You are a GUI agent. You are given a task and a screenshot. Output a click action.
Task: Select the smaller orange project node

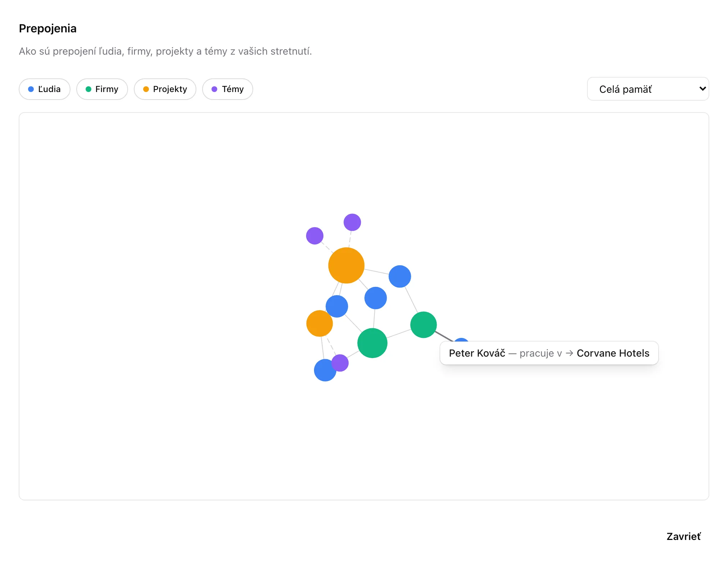319,324
